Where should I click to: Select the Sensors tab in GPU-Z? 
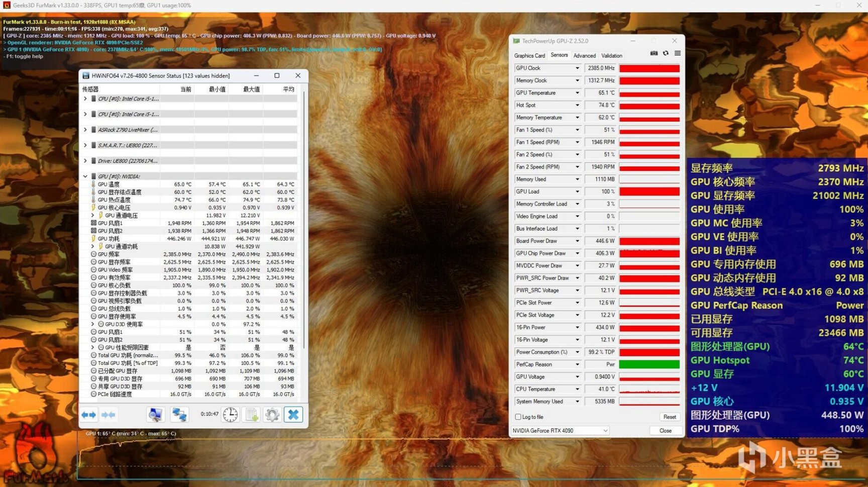(559, 55)
